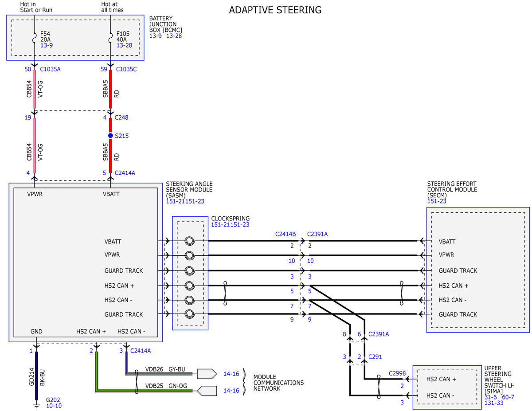
Task: Follow the 31-6 page reference
Action: (491, 397)
